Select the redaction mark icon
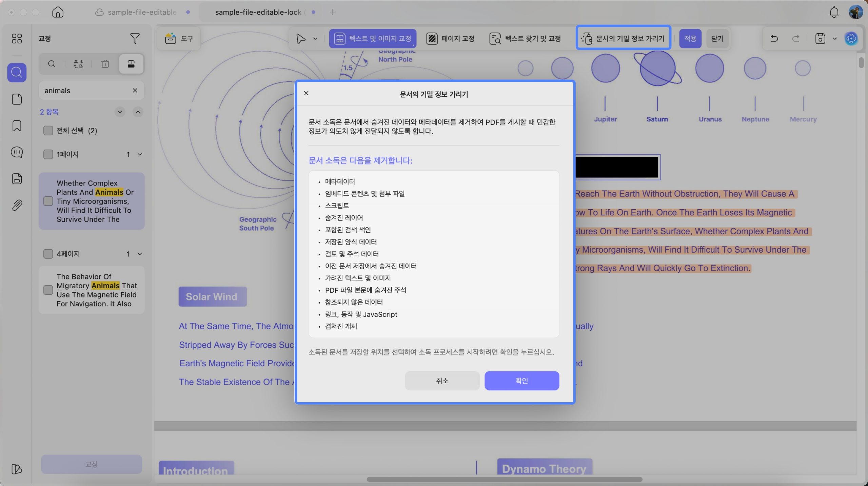The width and height of the screenshot is (868, 486). click(x=131, y=64)
